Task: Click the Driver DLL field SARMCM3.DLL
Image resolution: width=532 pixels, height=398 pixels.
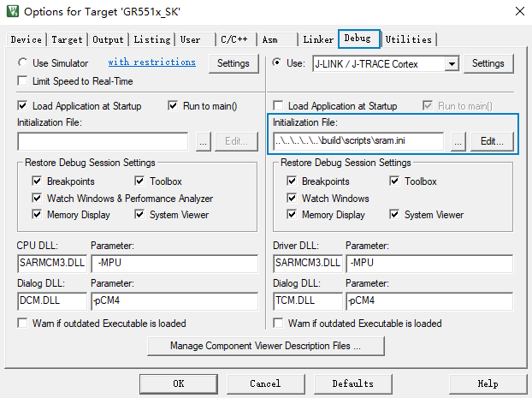Action: pyautogui.click(x=308, y=264)
